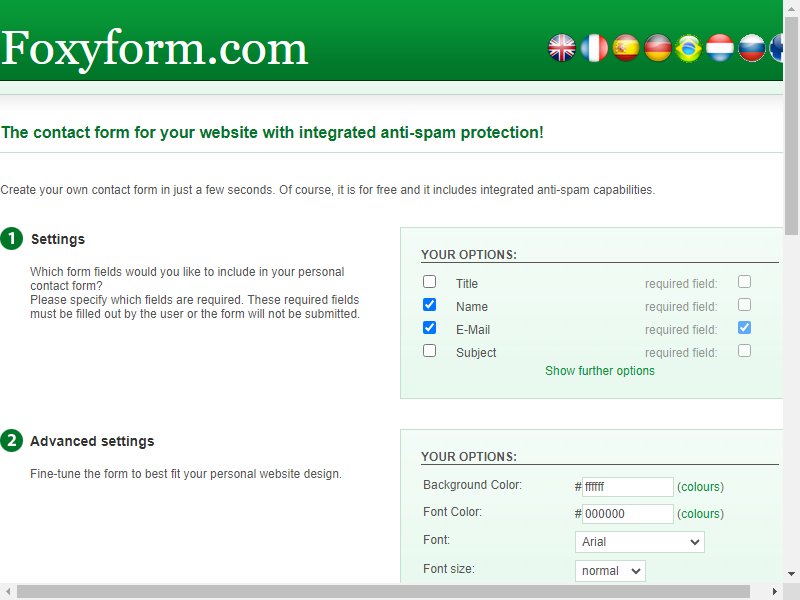Uncheck the Name field checkbox
Screen dimensions: 800x600
tap(430, 305)
